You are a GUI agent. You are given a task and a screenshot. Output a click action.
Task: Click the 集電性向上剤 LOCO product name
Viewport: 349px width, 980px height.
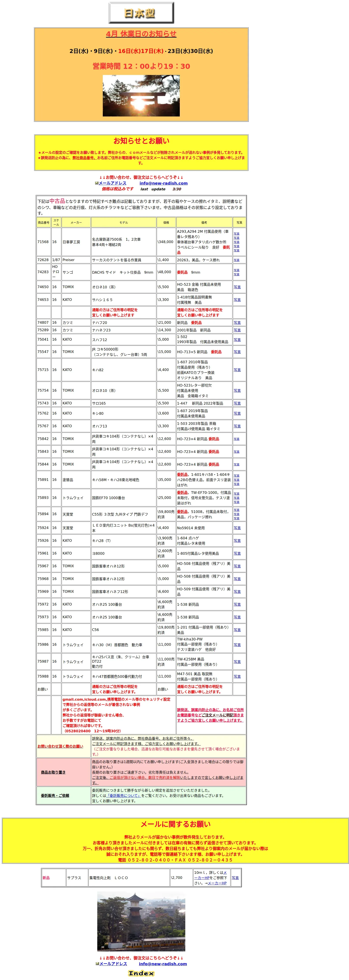click(x=108, y=878)
